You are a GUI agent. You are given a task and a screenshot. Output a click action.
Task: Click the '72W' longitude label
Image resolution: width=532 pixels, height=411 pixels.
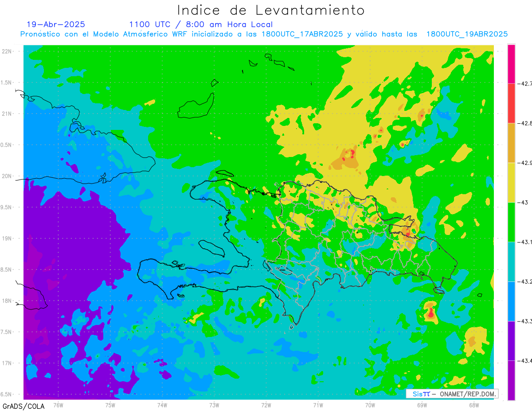[266, 405]
